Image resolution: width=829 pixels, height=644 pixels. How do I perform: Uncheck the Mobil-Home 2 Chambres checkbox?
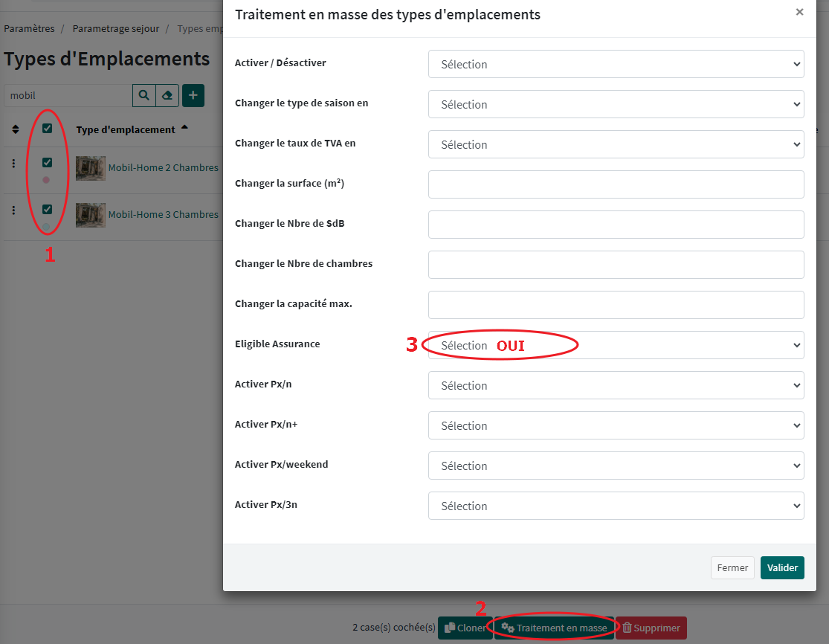(x=47, y=162)
